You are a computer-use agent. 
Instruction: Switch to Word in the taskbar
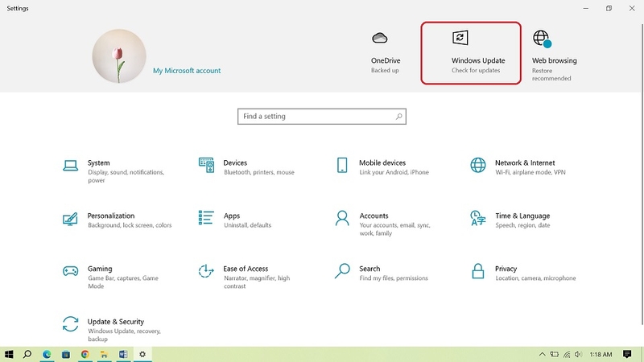coord(123,354)
